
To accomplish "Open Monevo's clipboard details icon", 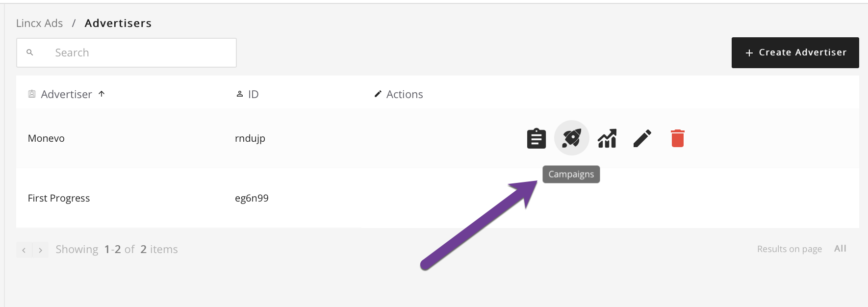I will 536,138.
